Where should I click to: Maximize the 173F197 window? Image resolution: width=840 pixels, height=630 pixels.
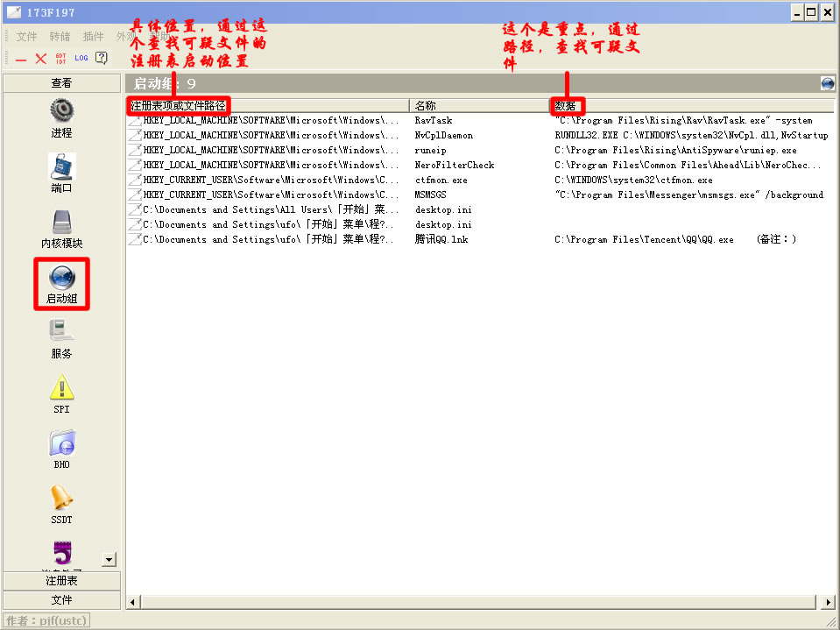(812, 12)
